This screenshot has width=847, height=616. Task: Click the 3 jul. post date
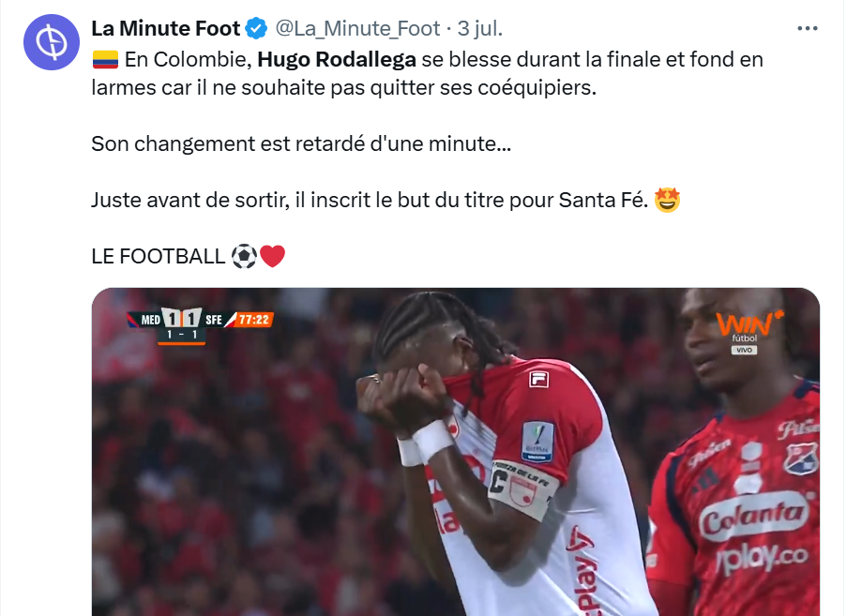tap(480, 29)
